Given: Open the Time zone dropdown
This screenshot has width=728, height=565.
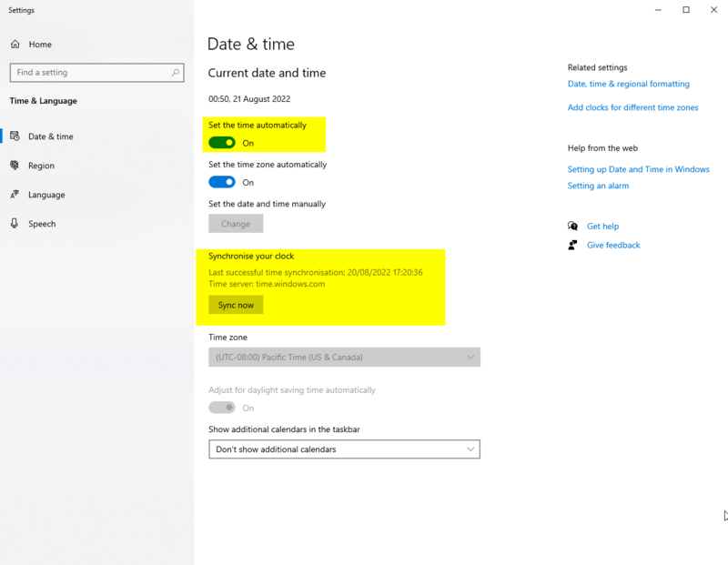Looking at the screenshot, I should click(344, 357).
